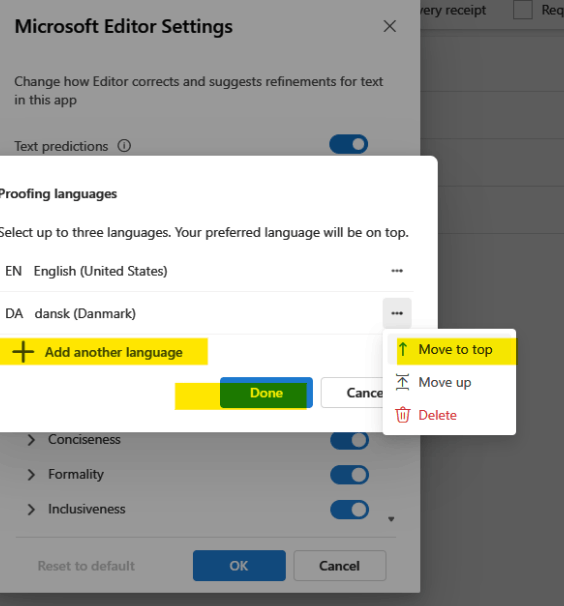Cancel the Editor Settings dialog

pyautogui.click(x=340, y=565)
